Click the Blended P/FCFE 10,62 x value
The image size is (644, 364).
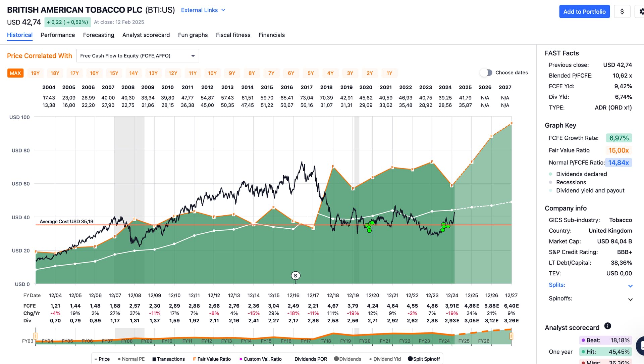pyautogui.click(x=622, y=76)
